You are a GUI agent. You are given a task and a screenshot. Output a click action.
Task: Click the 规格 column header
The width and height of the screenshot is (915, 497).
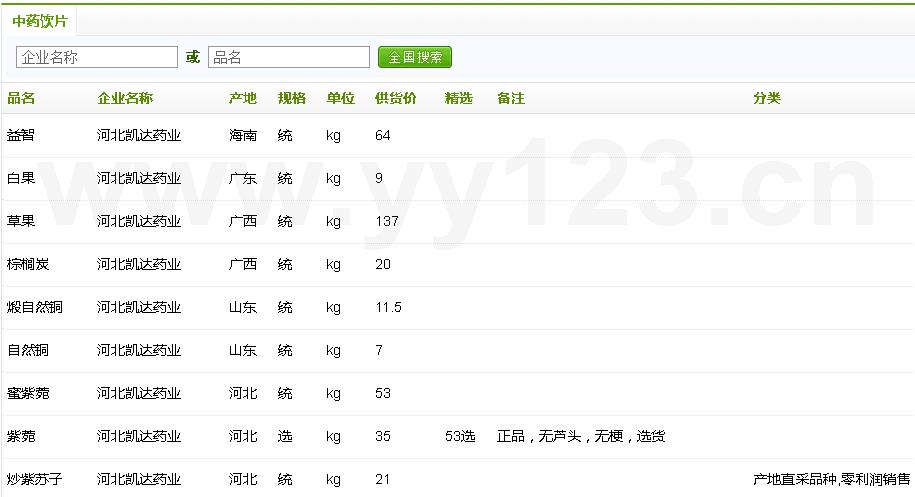[292, 98]
